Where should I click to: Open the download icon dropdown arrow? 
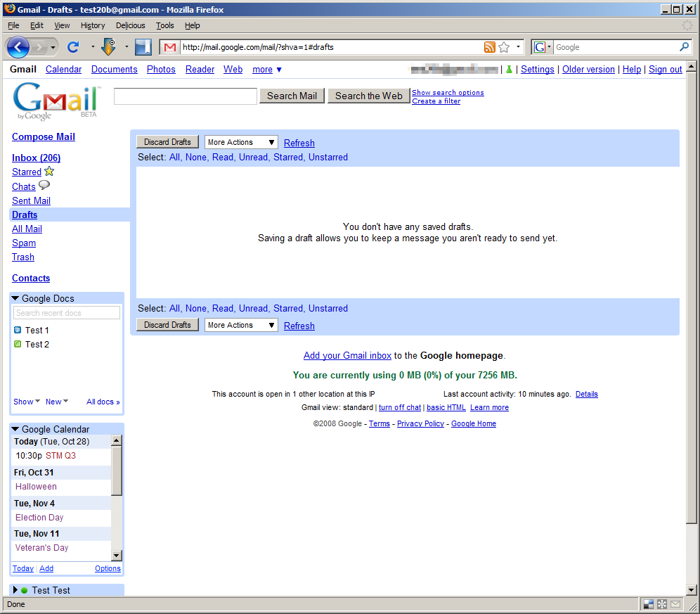[127, 46]
